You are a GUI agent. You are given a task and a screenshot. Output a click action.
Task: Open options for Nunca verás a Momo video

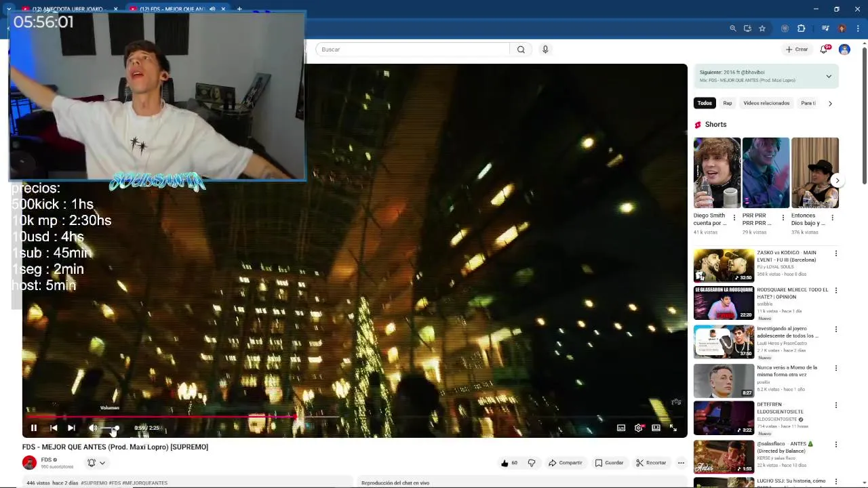(836, 369)
